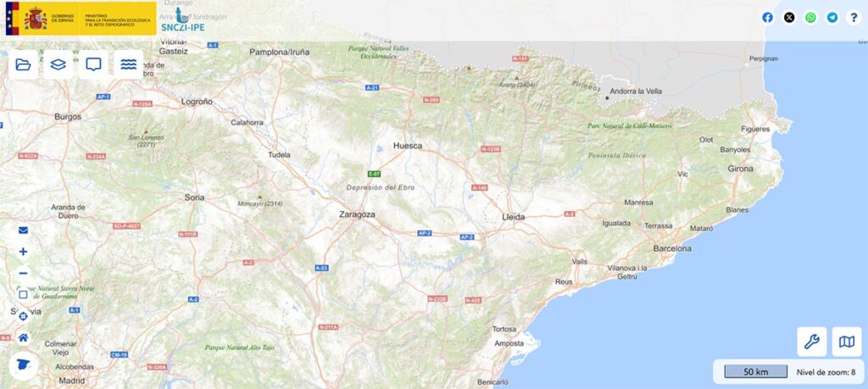
Task: Click the Reus town label
Action: [564, 281]
